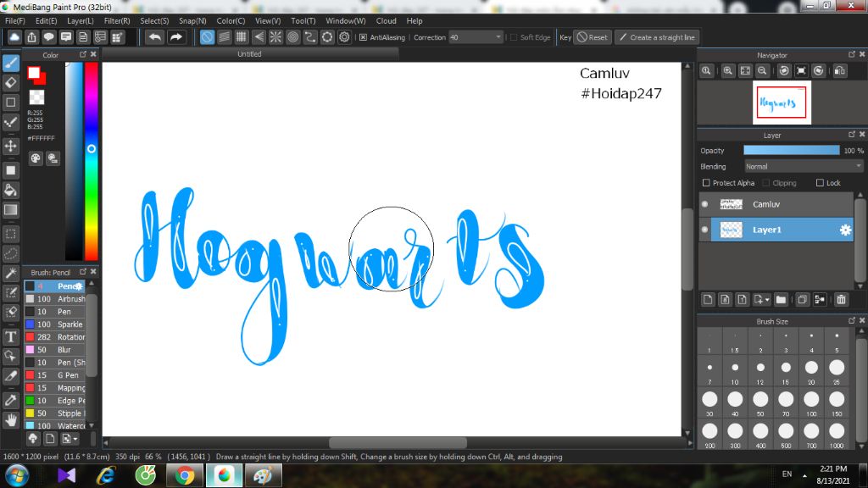Select the G Pen brush

tap(55, 375)
